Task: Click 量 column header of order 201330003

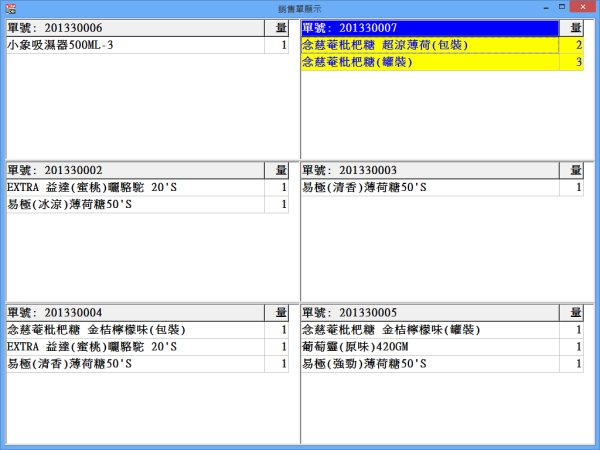Action: point(571,170)
